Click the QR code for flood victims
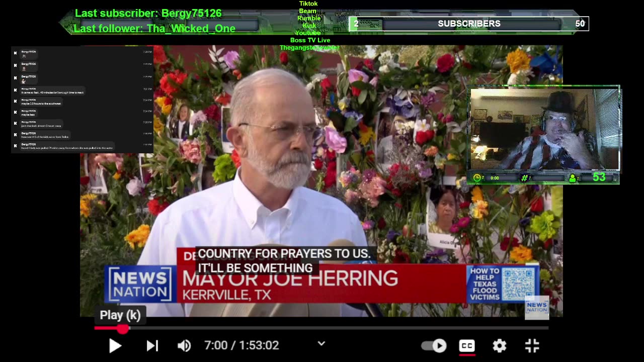This screenshot has width=644, height=362. (x=518, y=284)
